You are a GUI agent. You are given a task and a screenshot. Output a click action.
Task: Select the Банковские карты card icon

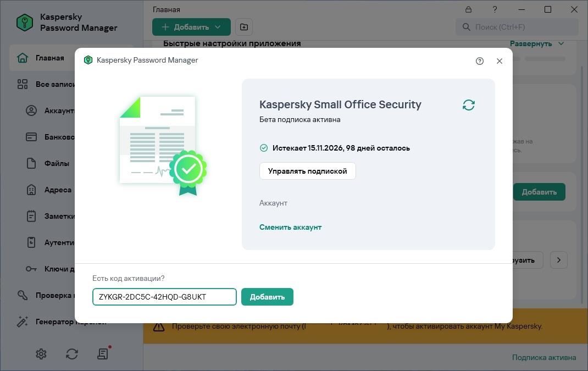pos(31,137)
